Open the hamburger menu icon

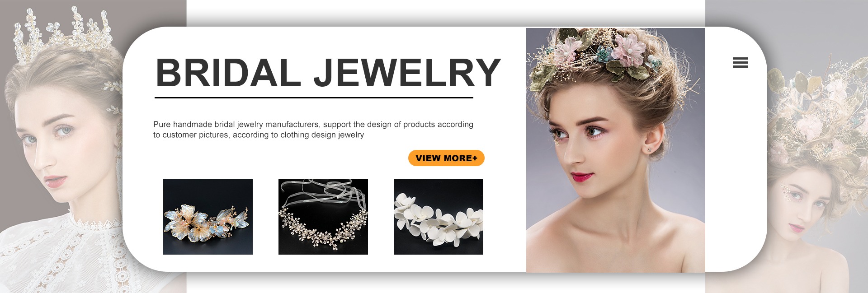[740, 63]
